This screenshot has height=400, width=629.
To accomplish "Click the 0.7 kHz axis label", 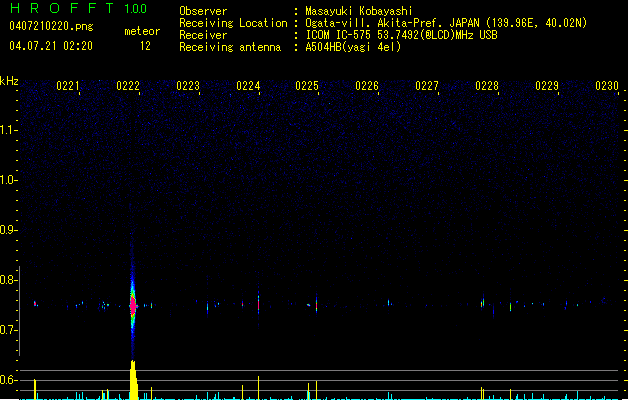I will [x=8, y=330].
